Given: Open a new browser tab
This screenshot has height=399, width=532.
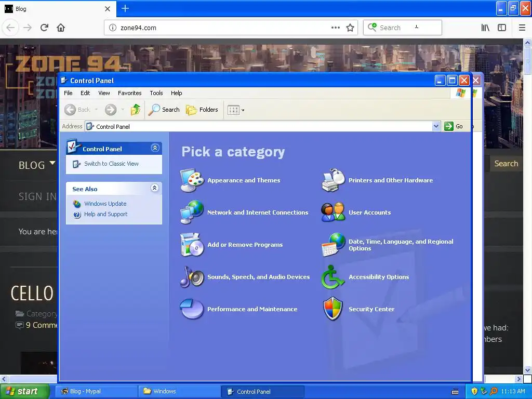Looking at the screenshot, I should pyautogui.click(x=125, y=8).
